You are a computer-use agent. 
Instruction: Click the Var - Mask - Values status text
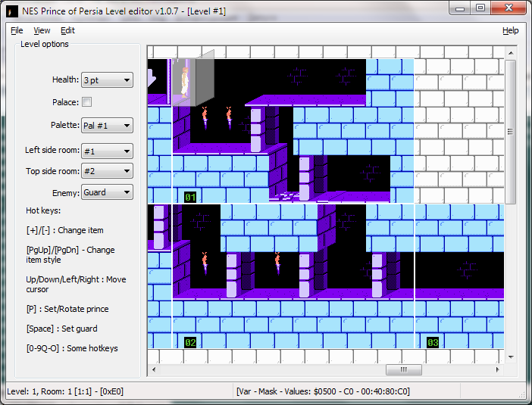[x=323, y=391]
